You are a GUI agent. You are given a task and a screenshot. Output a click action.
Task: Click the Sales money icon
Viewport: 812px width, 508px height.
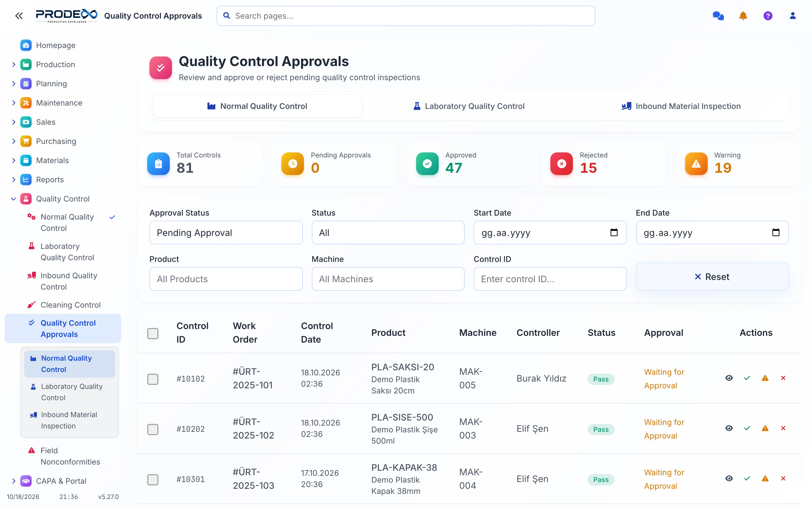(x=26, y=122)
